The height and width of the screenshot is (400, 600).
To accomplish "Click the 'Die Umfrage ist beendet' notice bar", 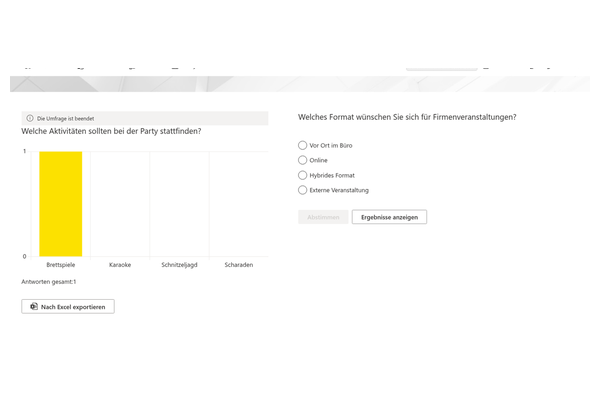I will click(x=145, y=118).
